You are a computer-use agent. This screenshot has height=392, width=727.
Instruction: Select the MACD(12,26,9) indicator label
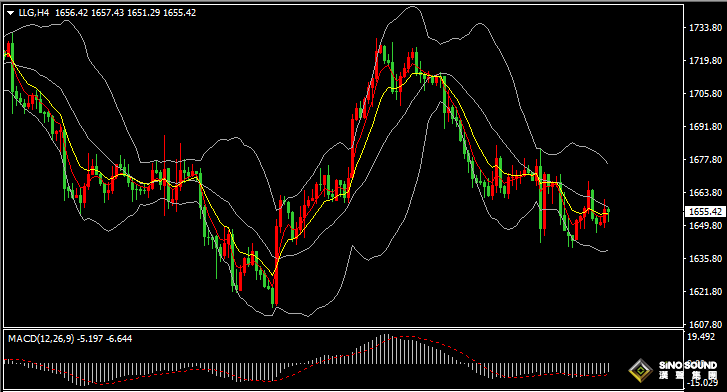point(41,339)
